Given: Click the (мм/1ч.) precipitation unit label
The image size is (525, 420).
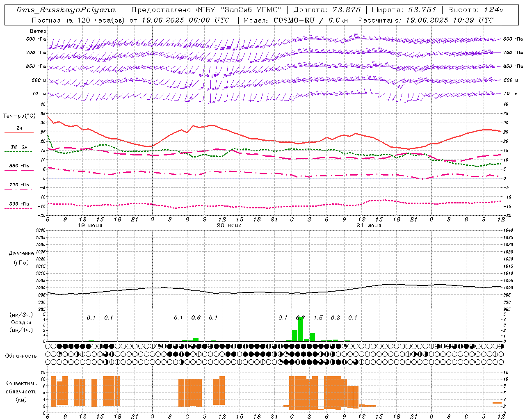Looking at the screenshot, I should (21, 330).
